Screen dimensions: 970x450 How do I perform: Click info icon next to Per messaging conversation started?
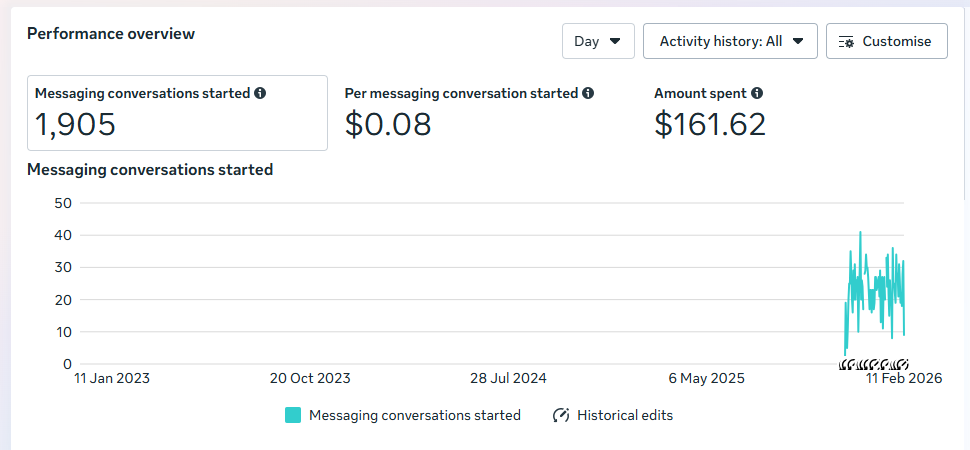588,93
